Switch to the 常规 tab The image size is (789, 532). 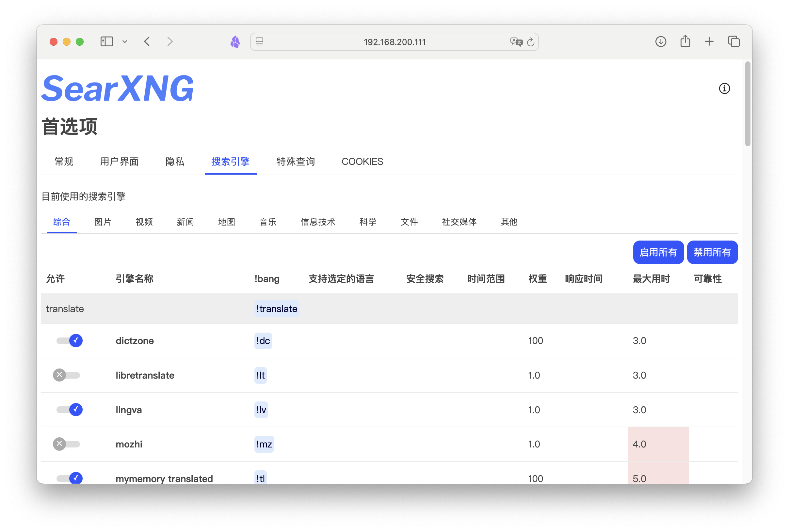pos(64,162)
